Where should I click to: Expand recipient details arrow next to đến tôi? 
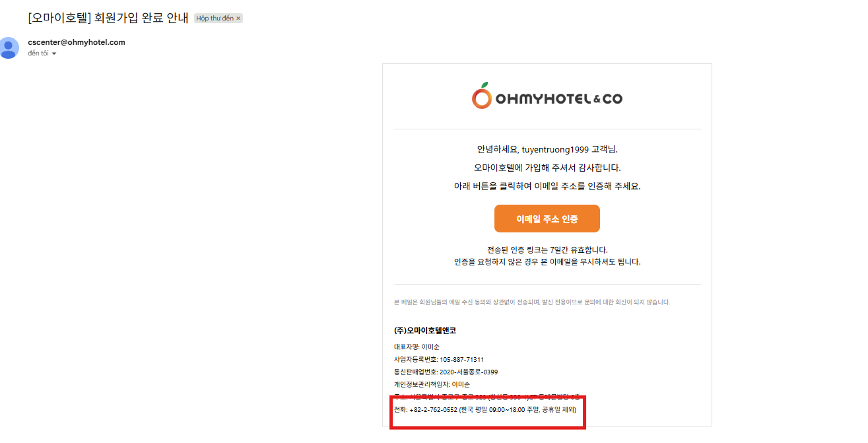point(54,53)
